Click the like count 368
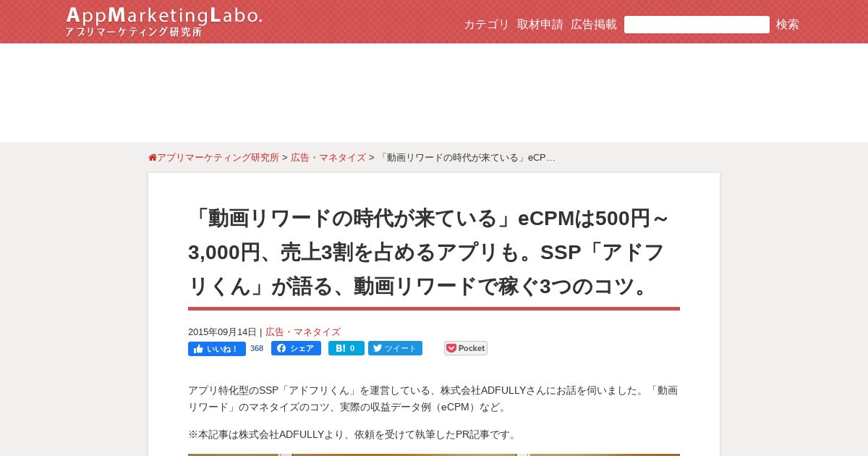The height and width of the screenshot is (456, 868). pos(257,348)
